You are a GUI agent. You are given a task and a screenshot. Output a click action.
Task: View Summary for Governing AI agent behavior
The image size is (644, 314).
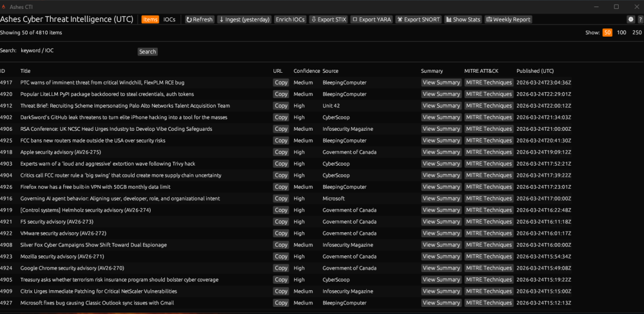(441, 199)
